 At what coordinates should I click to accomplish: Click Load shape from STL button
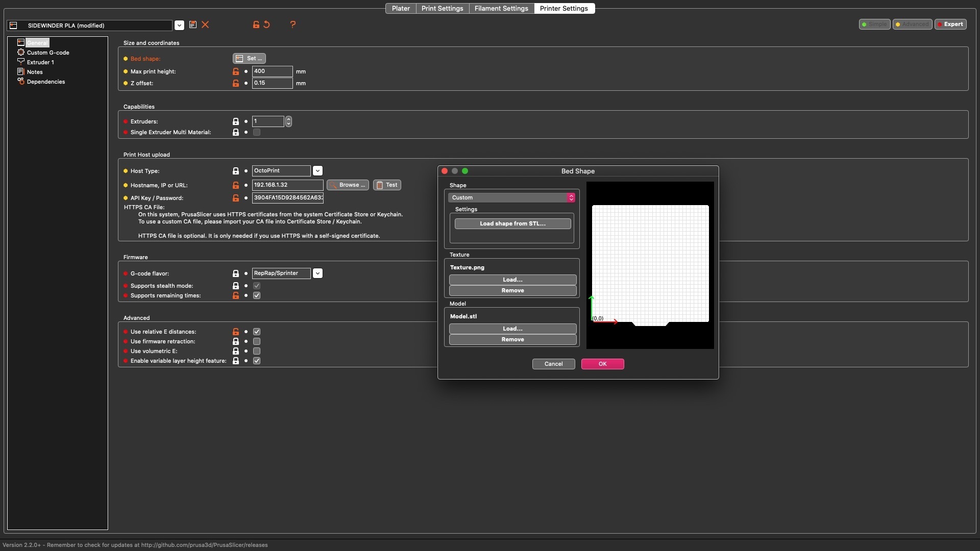[x=512, y=223]
